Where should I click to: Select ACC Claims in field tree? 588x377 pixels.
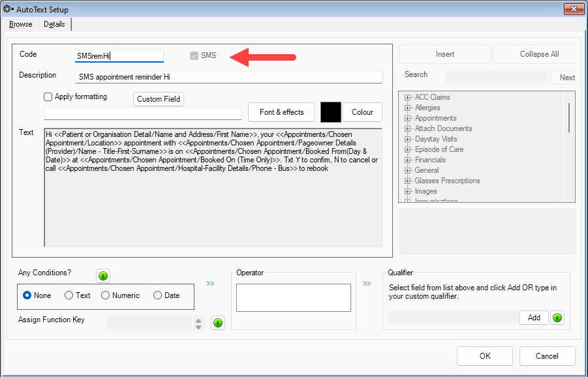(x=433, y=97)
